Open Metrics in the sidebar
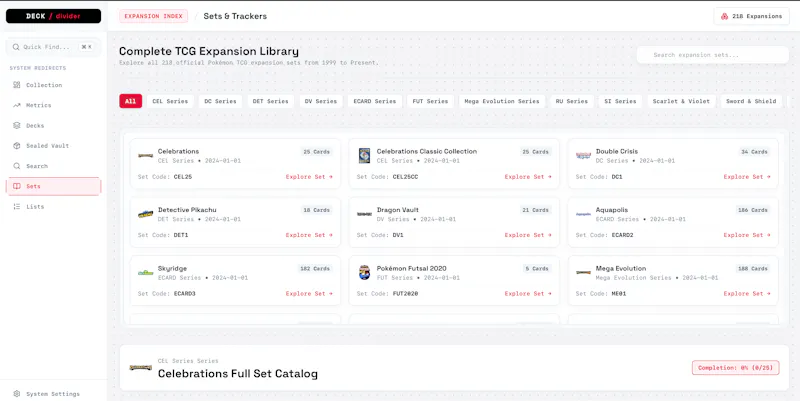800x401 pixels. [x=54, y=105]
